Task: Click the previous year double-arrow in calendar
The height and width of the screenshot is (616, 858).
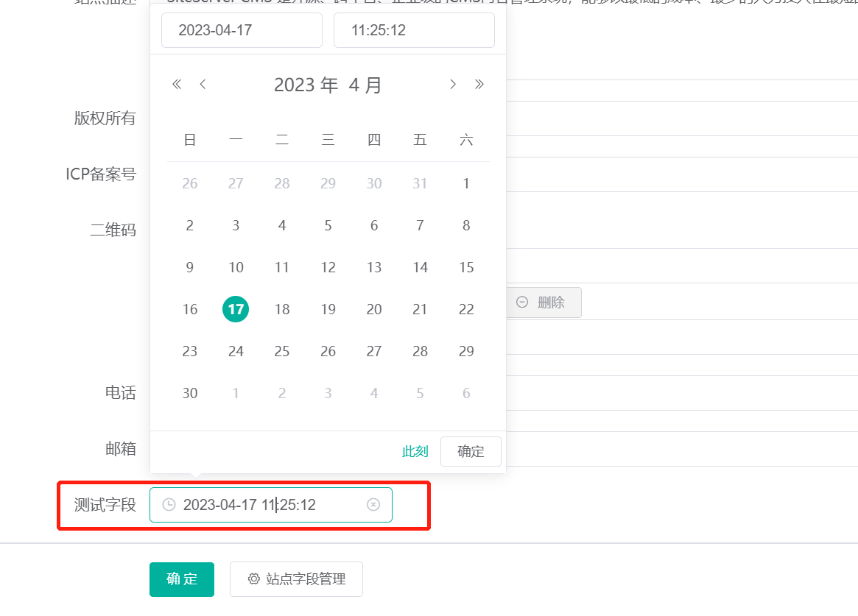Action: (177, 84)
